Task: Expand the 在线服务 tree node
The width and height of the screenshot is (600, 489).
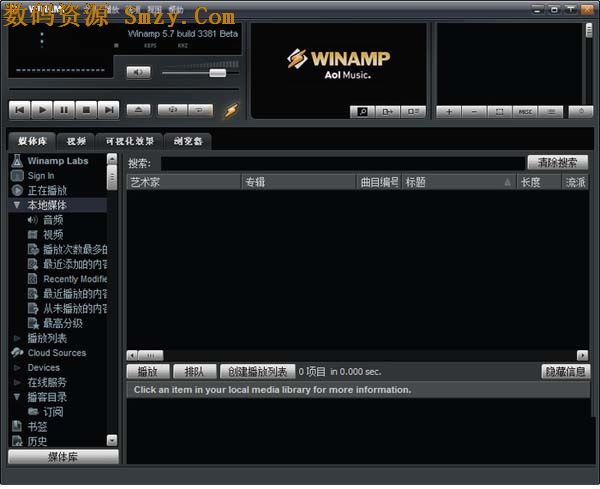Action: 17,382
